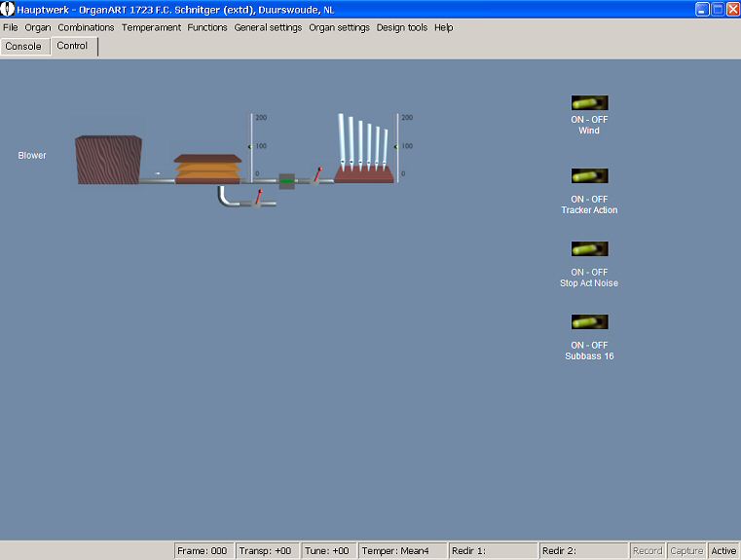Image resolution: width=741 pixels, height=560 pixels.
Task: Click the Capture status indicator
Action: click(x=686, y=550)
